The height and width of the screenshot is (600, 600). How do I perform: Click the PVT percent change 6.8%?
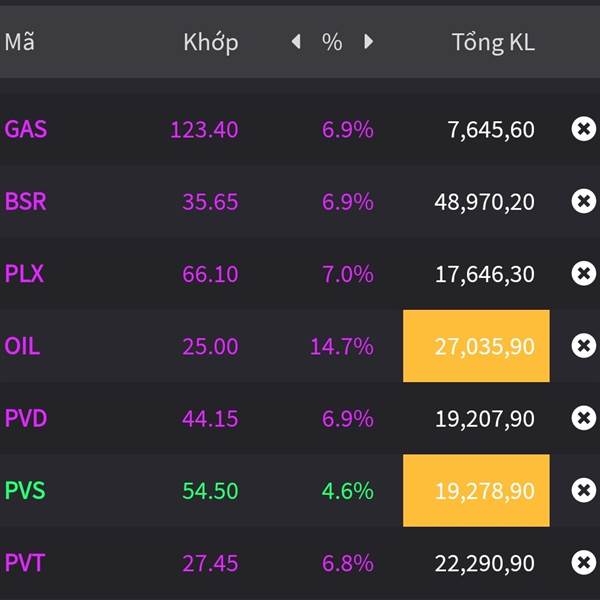click(x=347, y=562)
